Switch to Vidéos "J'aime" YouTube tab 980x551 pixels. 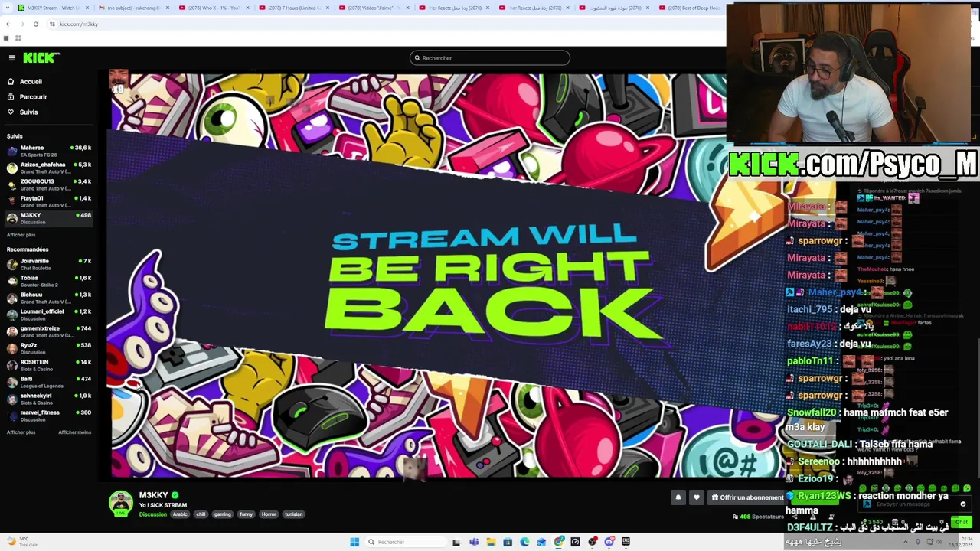coord(374,8)
